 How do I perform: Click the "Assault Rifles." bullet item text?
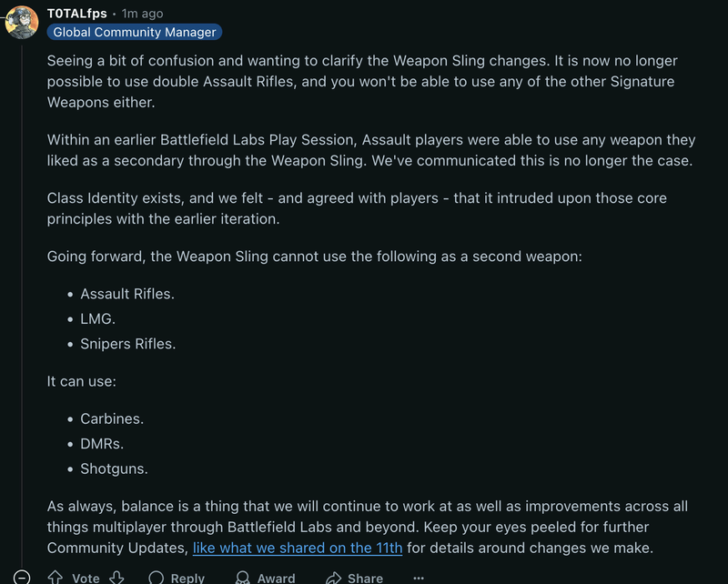tap(127, 294)
